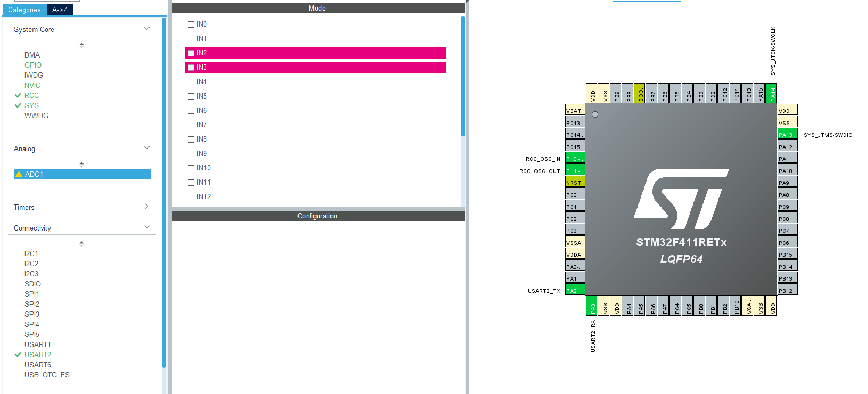Screen dimensions: 868x394
Task: Select USB_OTG_FS peripheral
Action: [47, 375]
